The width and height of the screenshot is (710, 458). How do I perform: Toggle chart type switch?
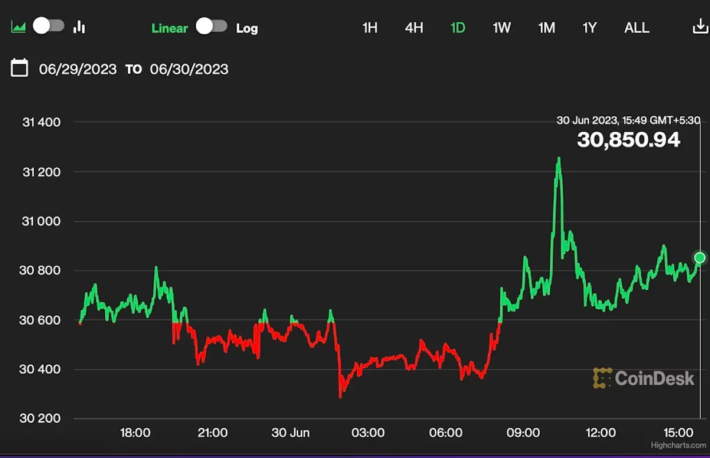48,26
